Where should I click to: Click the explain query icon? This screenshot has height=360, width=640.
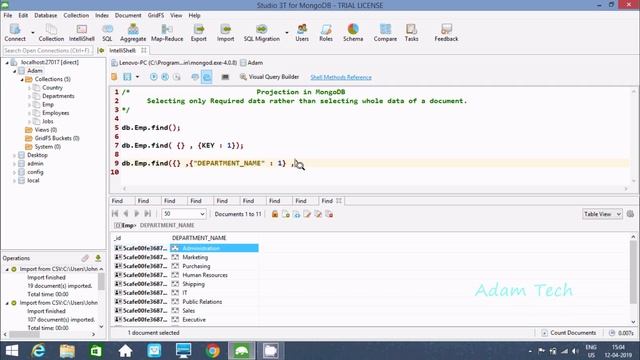(177, 77)
